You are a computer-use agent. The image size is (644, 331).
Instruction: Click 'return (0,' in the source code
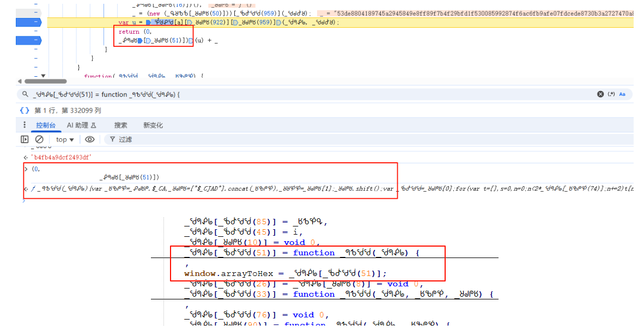[x=135, y=32]
